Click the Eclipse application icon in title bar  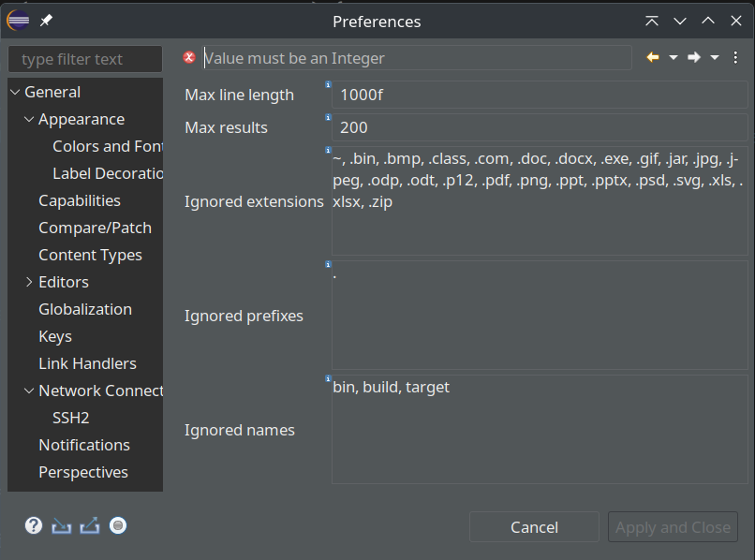tap(18, 21)
